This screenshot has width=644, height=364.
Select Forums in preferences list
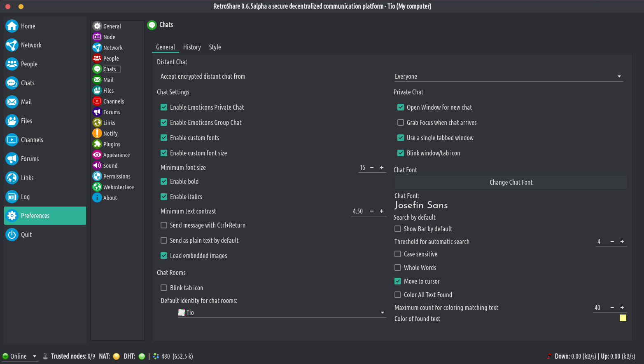(x=112, y=112)
